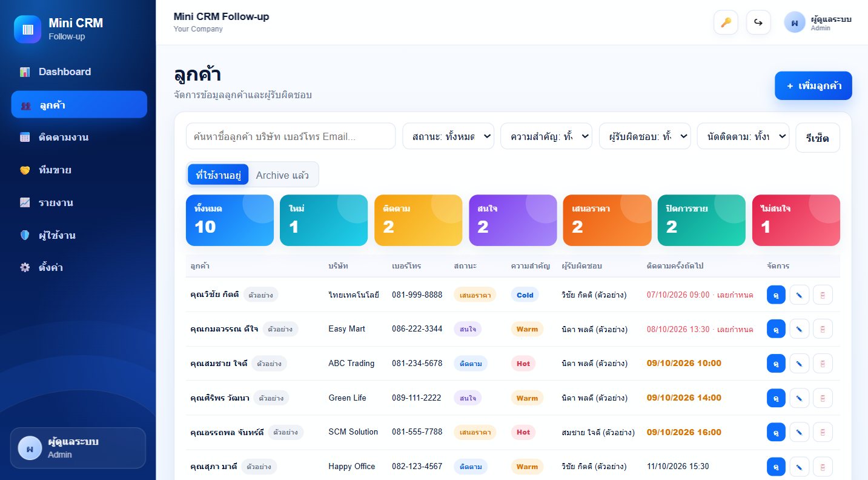Open ผู้ใช้งาน users in the sidebar
This screenshot has width=868, height=480.
click(x=79, y=235)
